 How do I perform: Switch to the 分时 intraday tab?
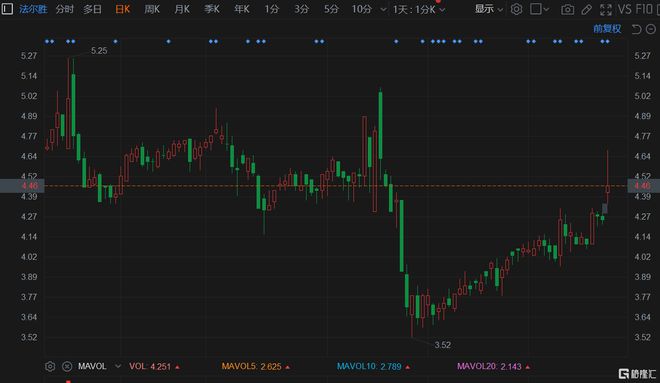tap(64, 9)
